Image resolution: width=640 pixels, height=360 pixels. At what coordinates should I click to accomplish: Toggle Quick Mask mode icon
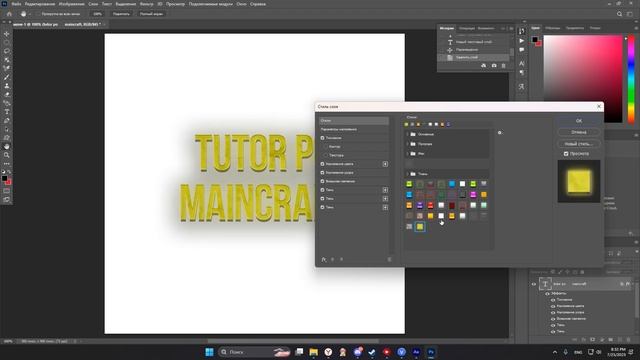point(7,191)
